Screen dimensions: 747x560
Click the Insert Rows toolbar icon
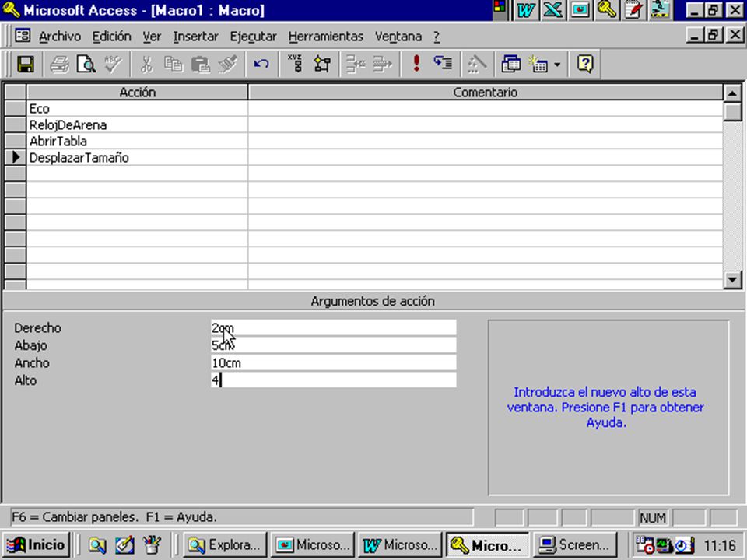tap(356, 64)
